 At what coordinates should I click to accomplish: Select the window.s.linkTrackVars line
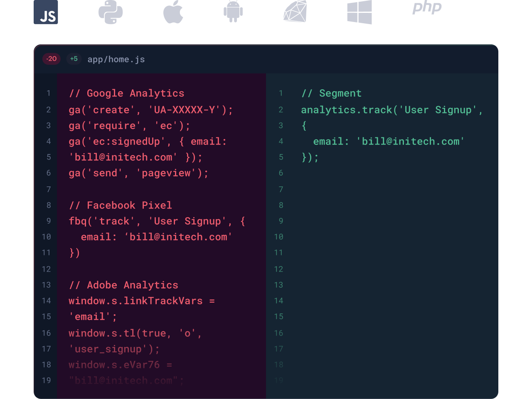142,301
